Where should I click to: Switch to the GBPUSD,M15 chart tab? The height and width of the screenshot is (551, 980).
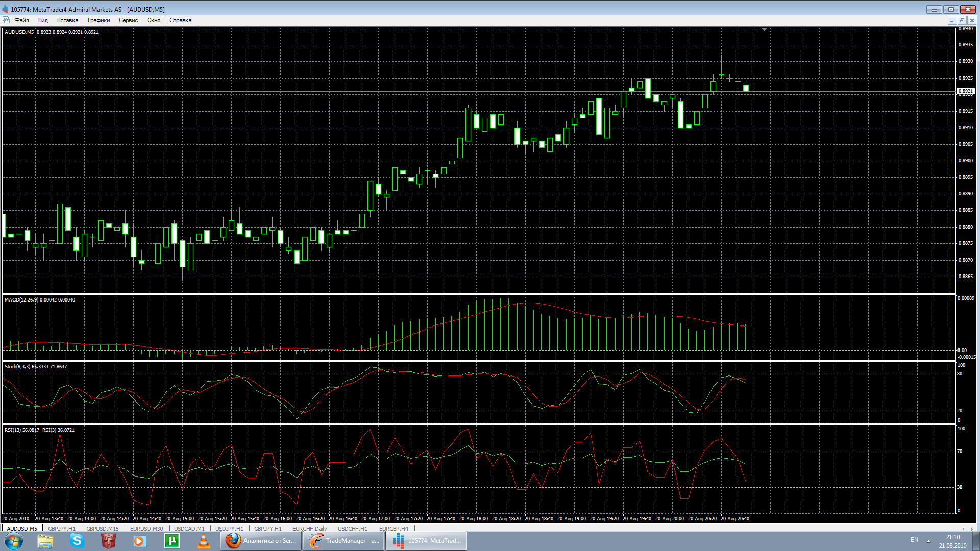pos(102,529)
